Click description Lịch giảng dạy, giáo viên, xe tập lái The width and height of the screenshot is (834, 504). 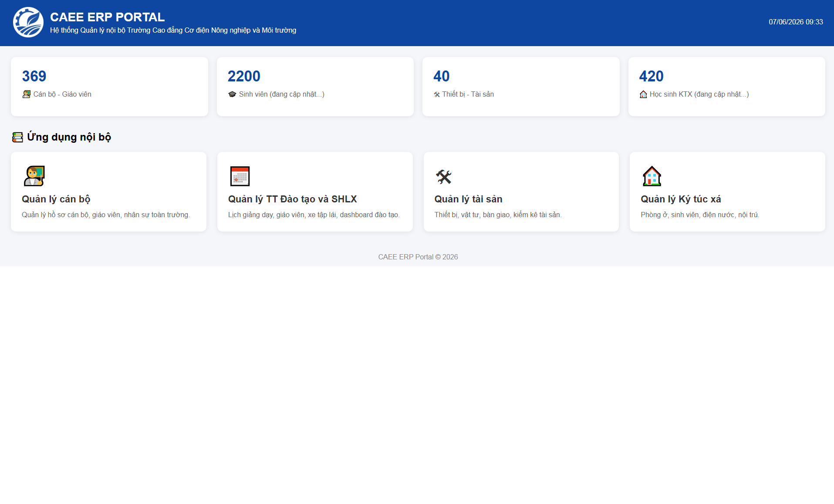314,215
